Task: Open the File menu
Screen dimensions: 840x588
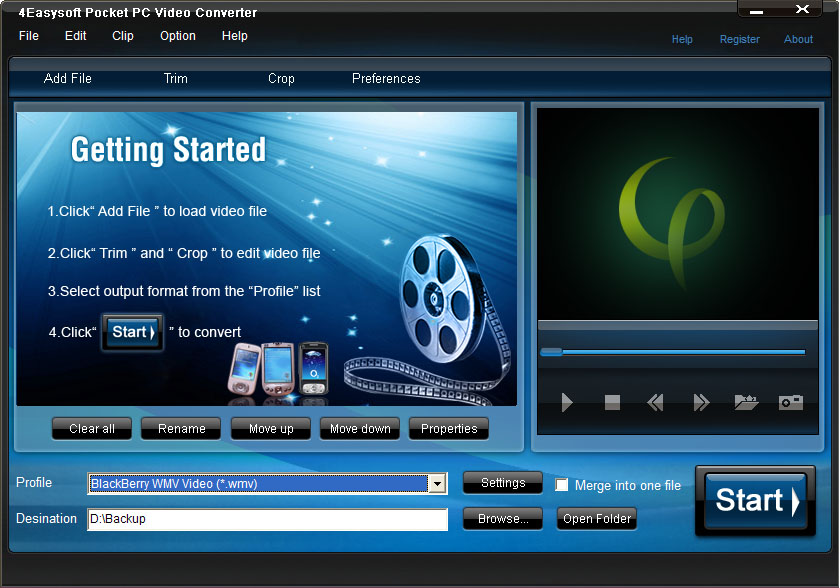Action: [29, 36]
